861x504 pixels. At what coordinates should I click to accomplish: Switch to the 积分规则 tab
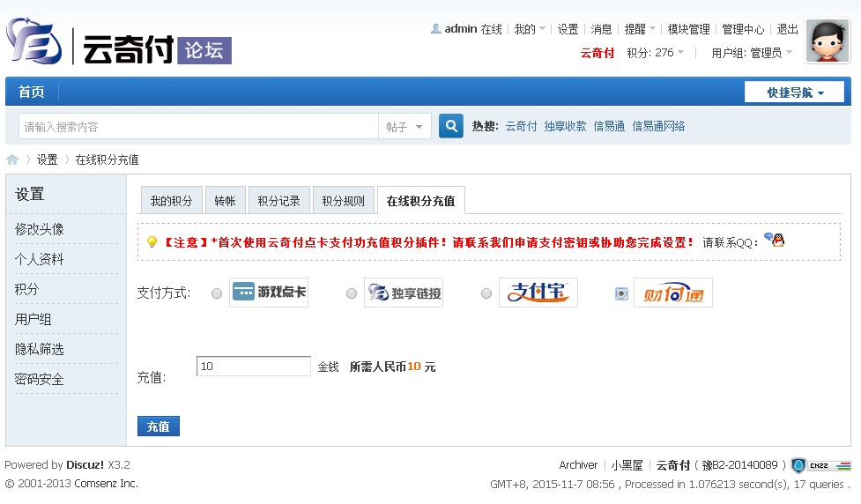pyautogui.click(x=343, y=201)
